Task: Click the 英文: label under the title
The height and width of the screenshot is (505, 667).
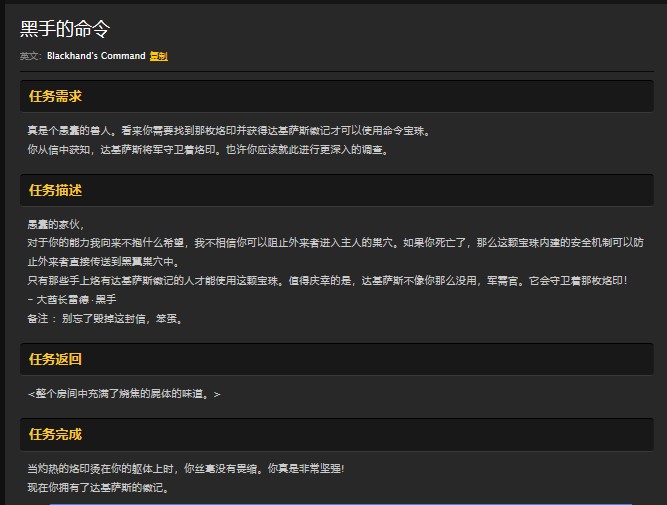Action: click(x=30, y=56)
